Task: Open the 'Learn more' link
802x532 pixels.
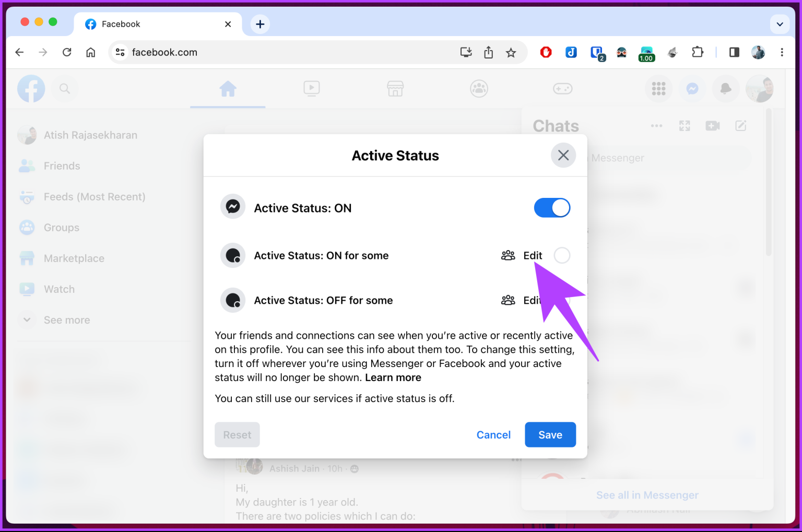Action: click(393, 377)
